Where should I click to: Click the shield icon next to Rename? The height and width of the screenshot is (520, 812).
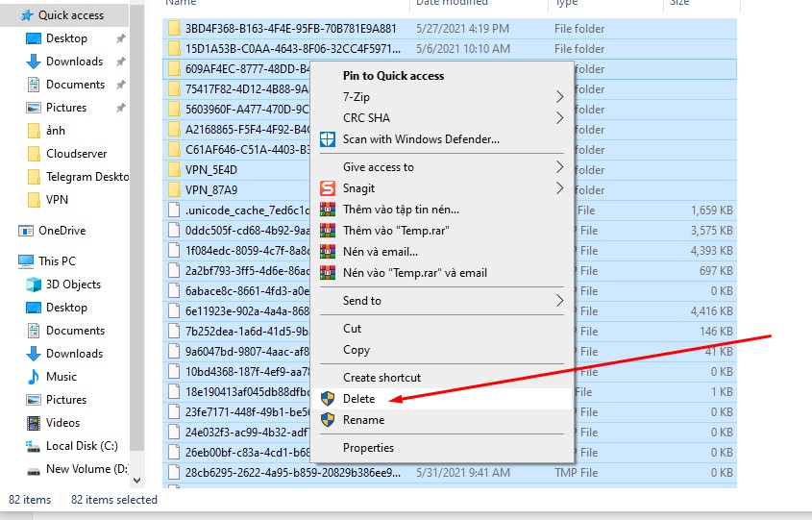pos(327,420)
